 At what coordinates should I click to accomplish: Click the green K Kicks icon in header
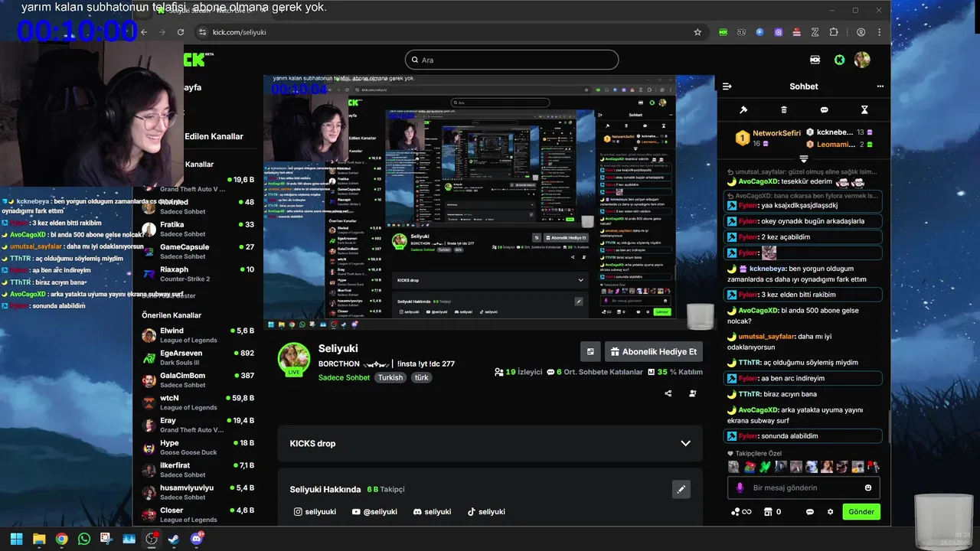pos(839,60)
